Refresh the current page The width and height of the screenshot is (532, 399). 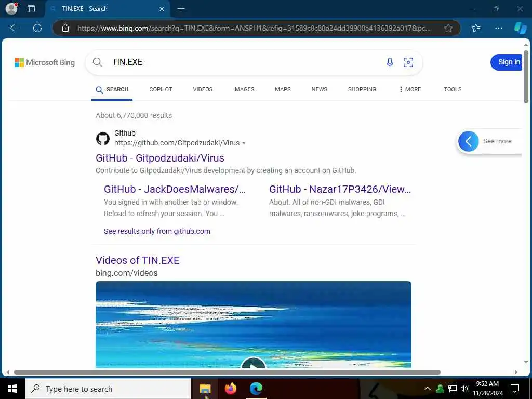[x=37, y=28]
